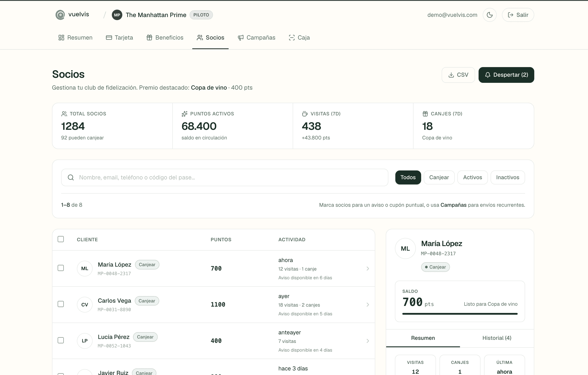Click the MP-0031-8890 pass code
Screen dimensions: 588x375
(114, 310)
